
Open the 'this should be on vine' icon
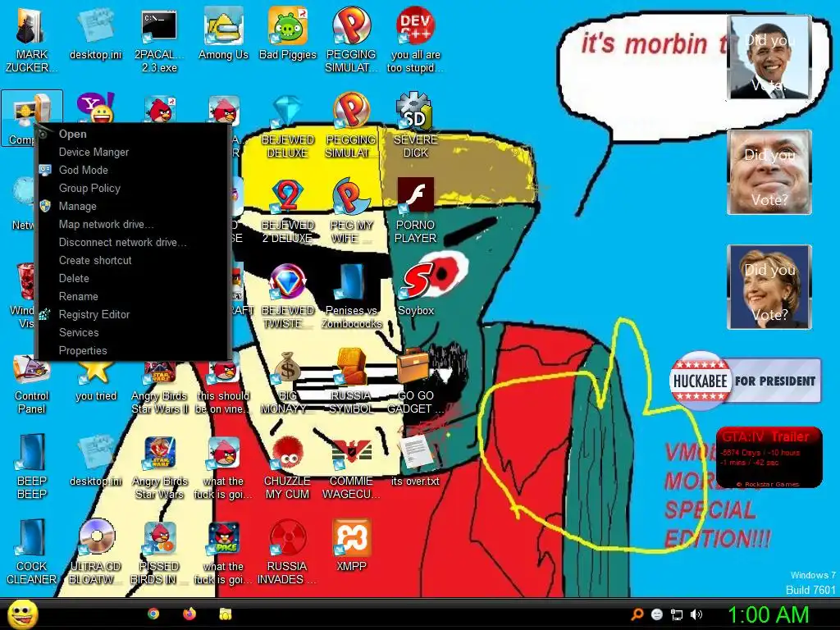223,388
